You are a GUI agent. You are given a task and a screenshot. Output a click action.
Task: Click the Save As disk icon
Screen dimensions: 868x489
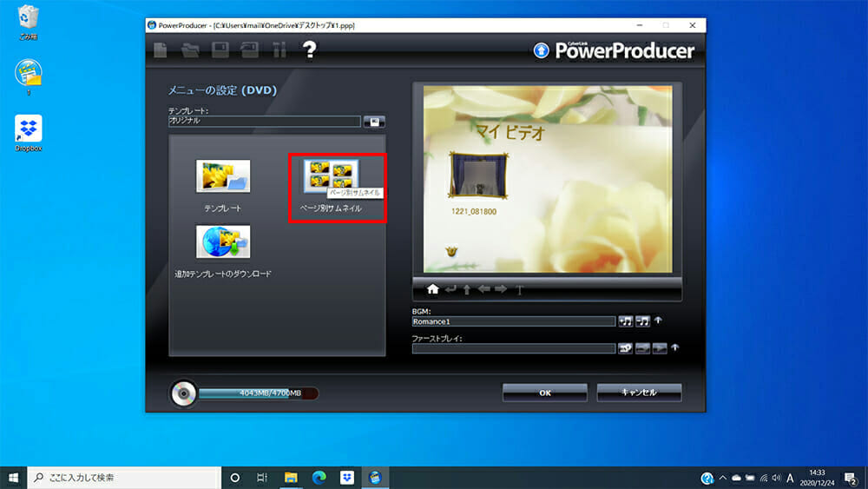[250, 50]
